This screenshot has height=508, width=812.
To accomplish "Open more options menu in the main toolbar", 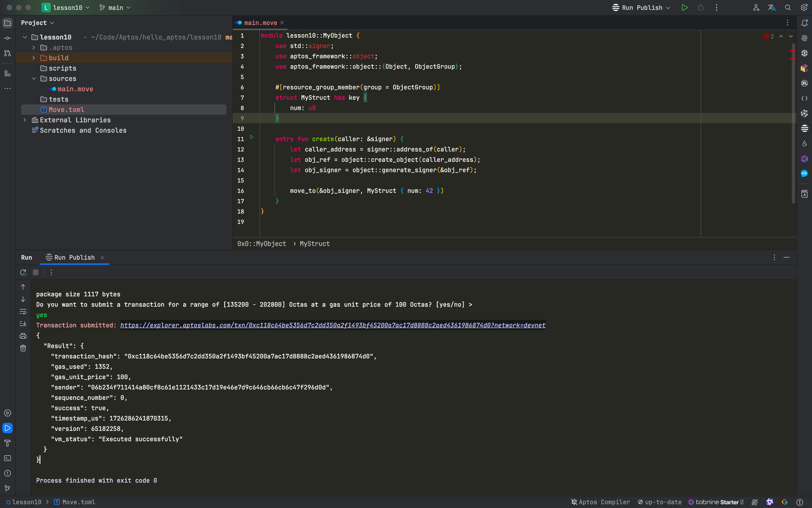I will [x=717, y=7].
